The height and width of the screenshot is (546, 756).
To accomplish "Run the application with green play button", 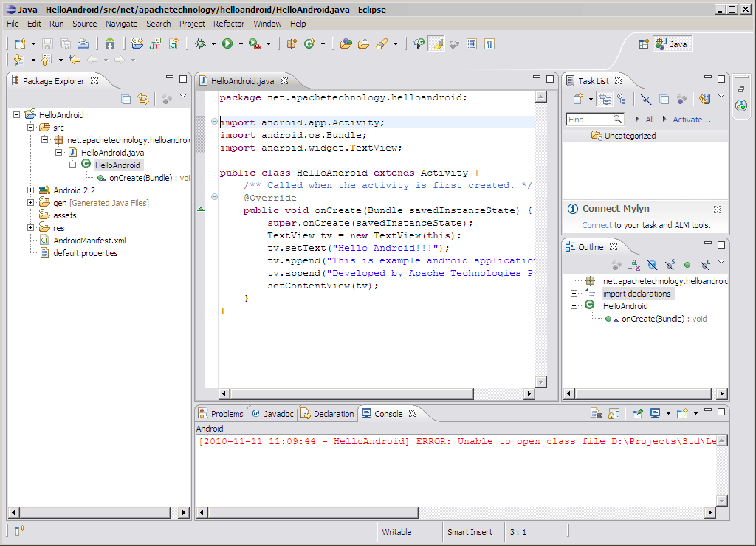I will [x=227, y=44].
